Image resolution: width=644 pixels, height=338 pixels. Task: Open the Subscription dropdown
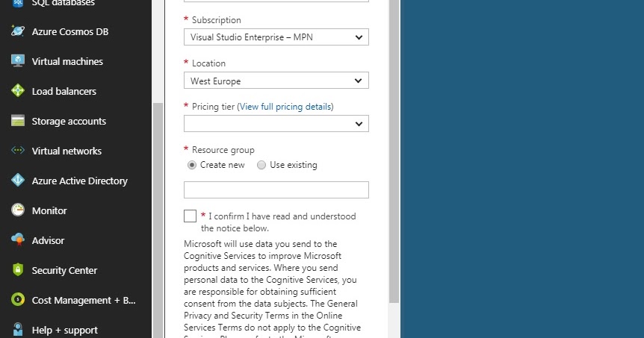point(276,37)
